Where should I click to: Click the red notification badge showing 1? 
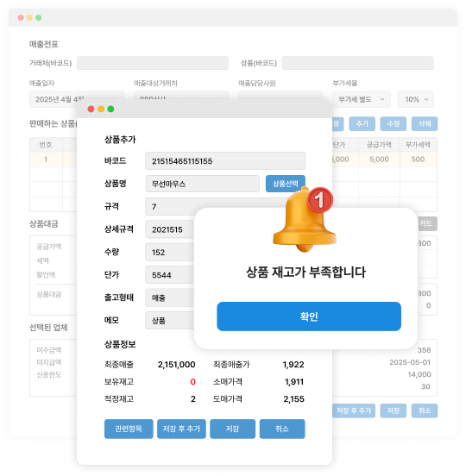tap(320, 200)
